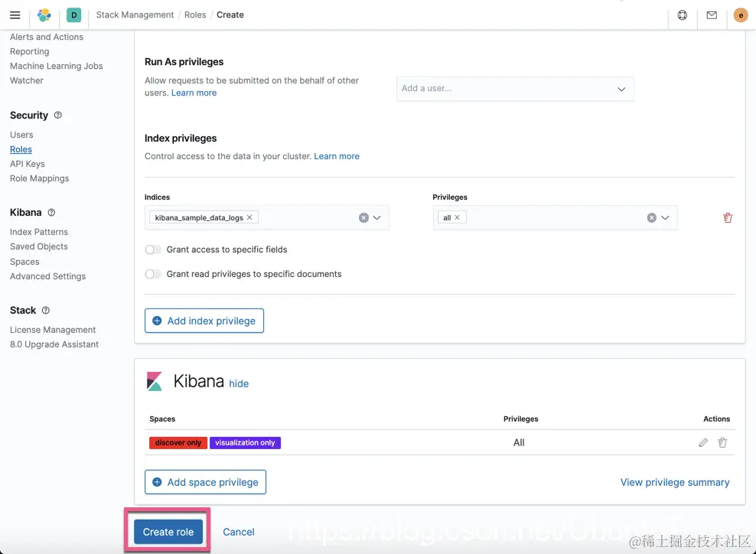Image resolution: width=756 pixels, height=554 pixels.
Task: Cancel role creation
Action: [239, 532]
